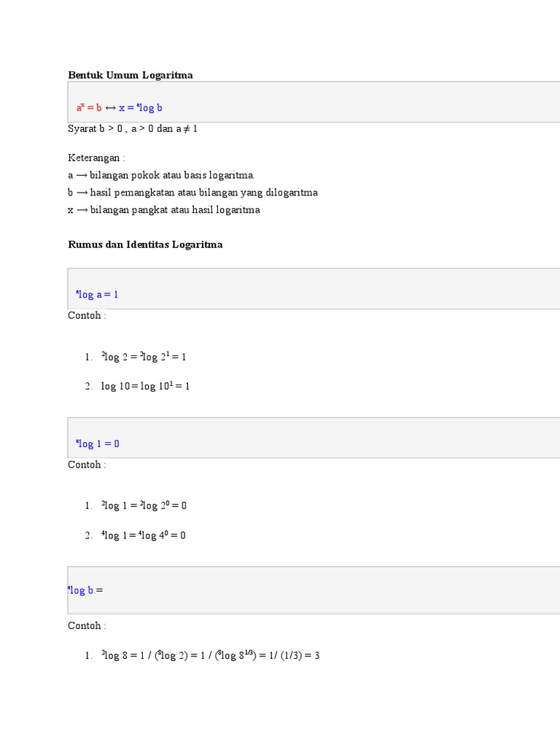
Task: Click the 'bilangan pokok atau basis logaritma' line
Action: tap(161, 175)
